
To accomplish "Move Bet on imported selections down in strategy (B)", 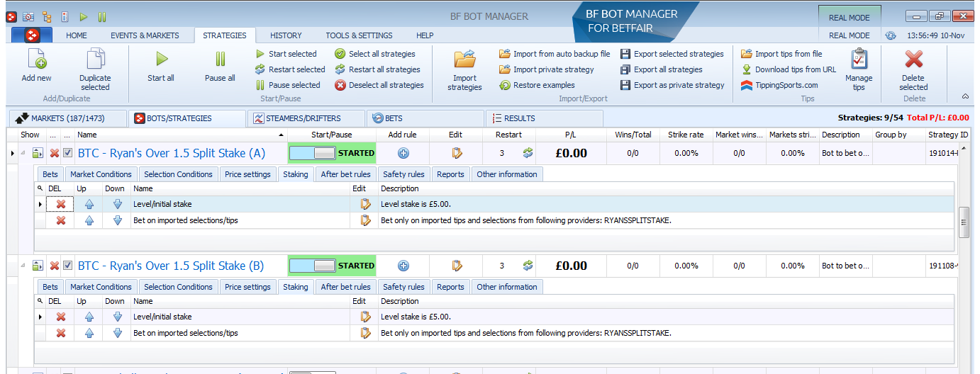I will [x=118, y=333].
